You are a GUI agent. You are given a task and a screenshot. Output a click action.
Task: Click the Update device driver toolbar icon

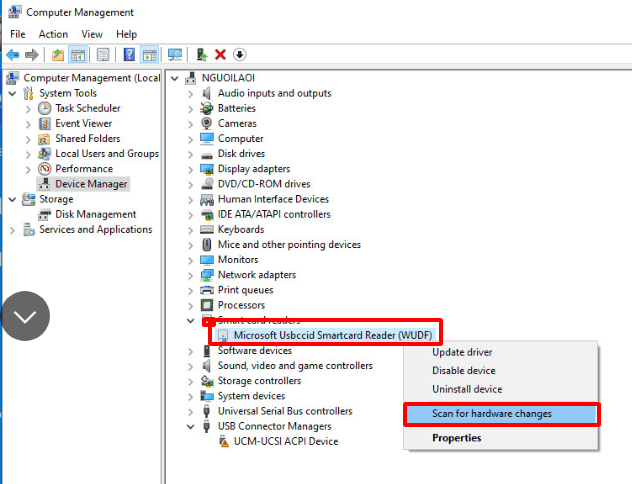click(202, 54)
